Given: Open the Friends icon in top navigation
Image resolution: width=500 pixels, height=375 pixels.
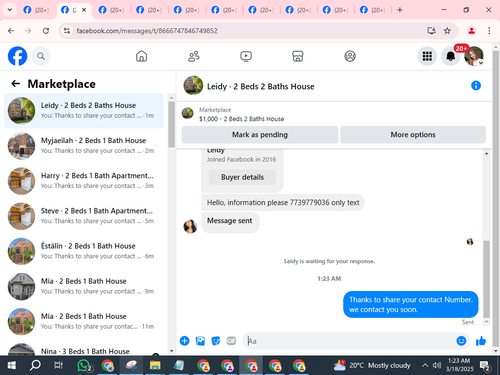Looking at the screenshot, I should pyautogui.click(x=194, y=56).
